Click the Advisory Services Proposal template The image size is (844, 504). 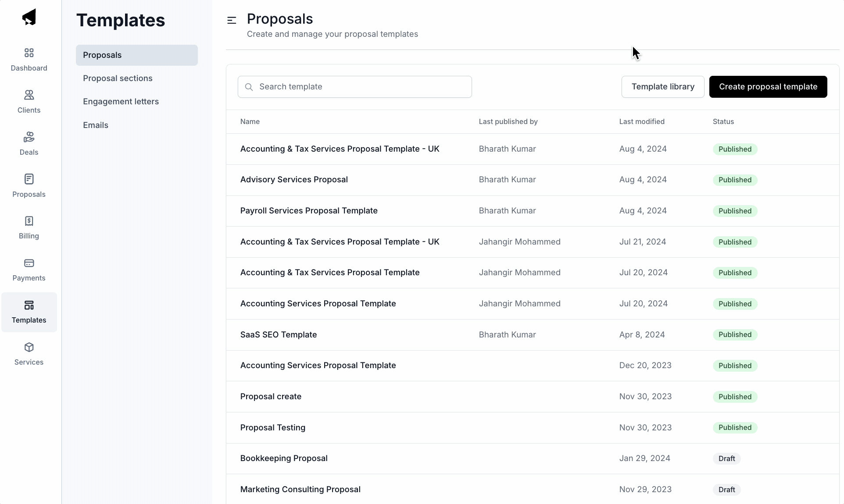pos(293,179)
